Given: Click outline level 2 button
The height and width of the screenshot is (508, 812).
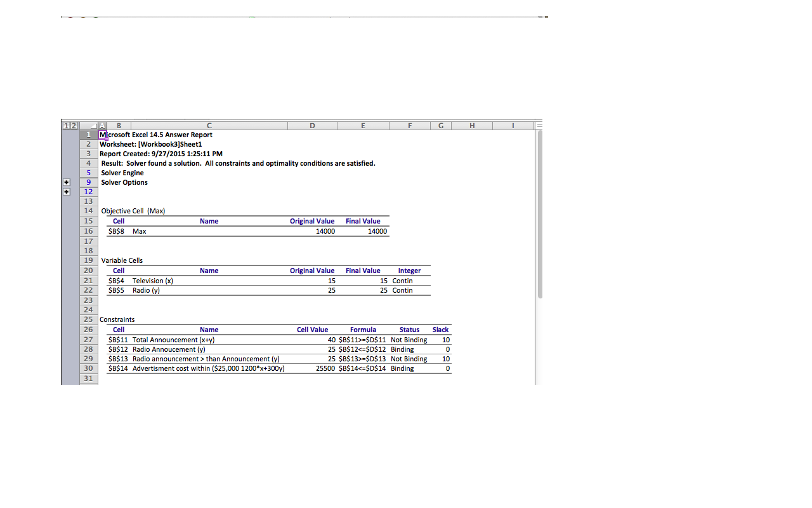Looking at the screenshot, I should pos(74,126).
